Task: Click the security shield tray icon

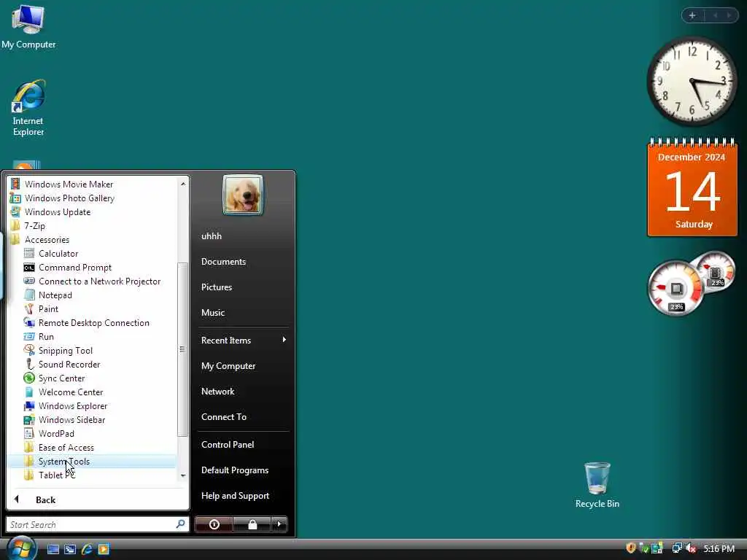Action: point(631,548)
